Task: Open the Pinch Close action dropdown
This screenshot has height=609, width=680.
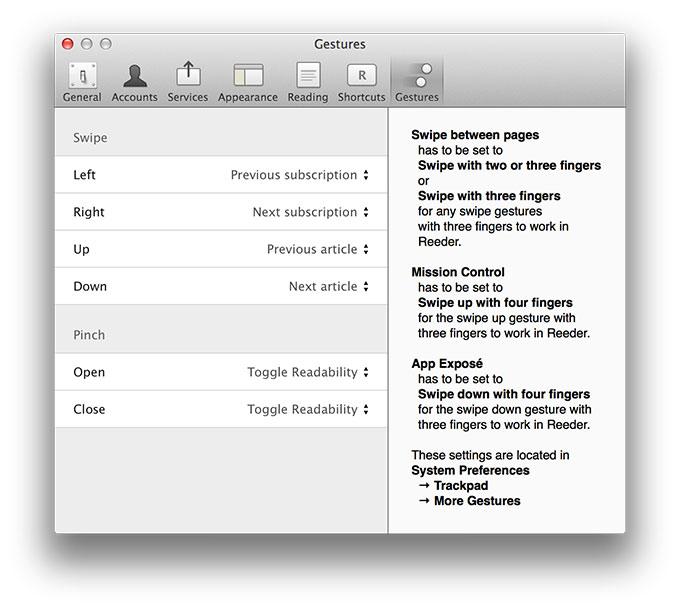Action: click(308, 409)
